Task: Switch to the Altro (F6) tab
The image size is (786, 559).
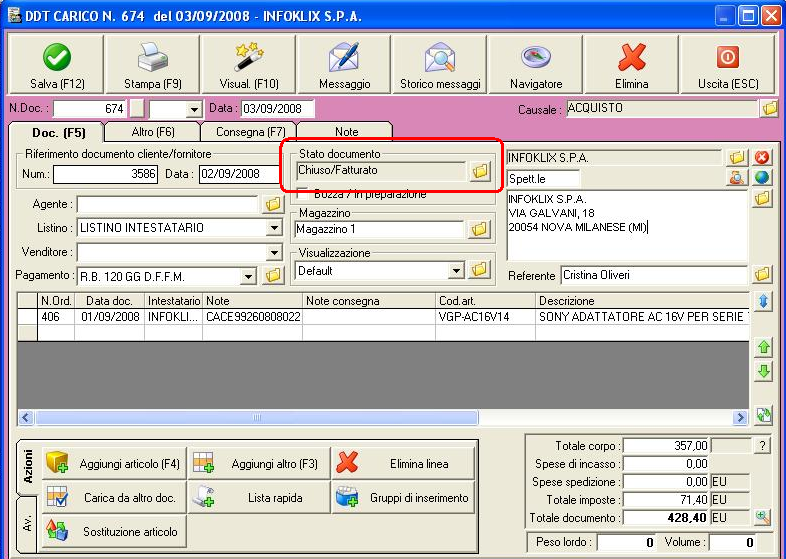Action: 153,132
